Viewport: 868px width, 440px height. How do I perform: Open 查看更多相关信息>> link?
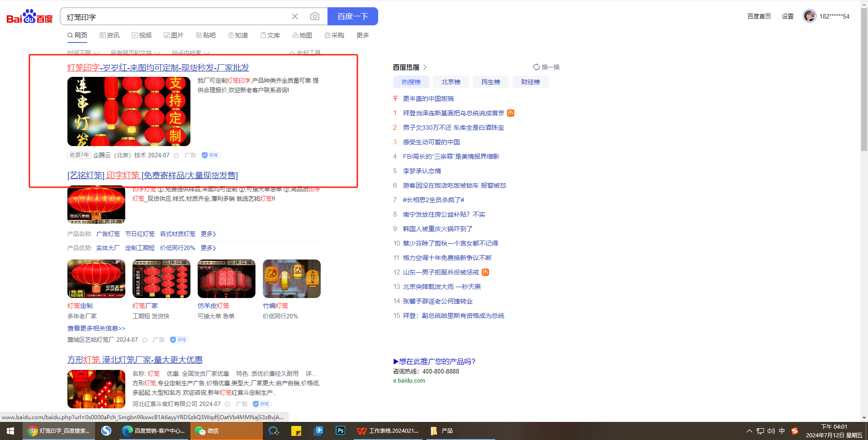[x=96, y=328]
